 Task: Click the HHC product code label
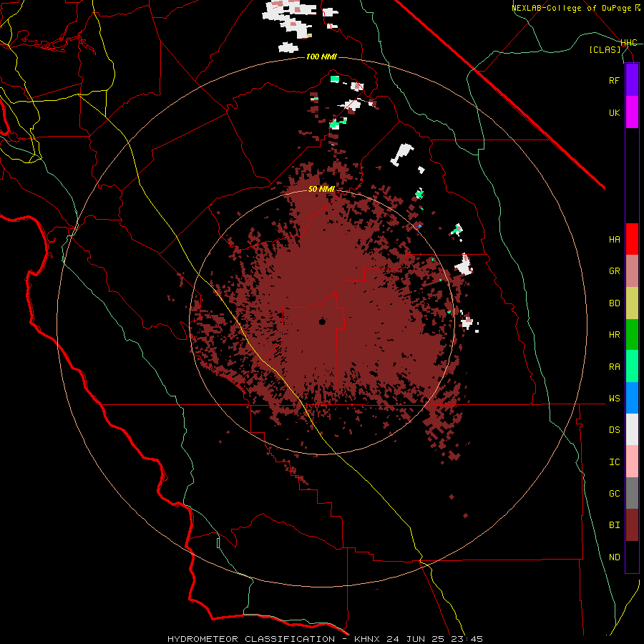point(628,43)
